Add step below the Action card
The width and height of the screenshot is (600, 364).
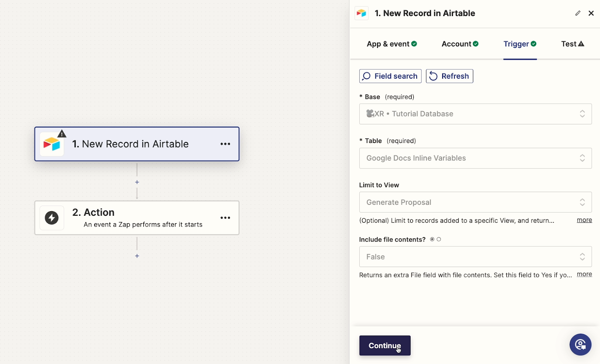coord(137,256)
